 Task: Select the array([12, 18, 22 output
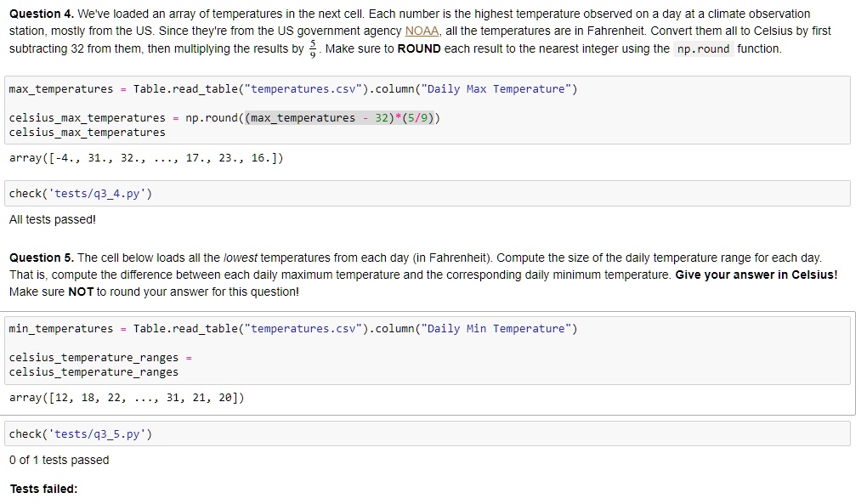point(127,398)
